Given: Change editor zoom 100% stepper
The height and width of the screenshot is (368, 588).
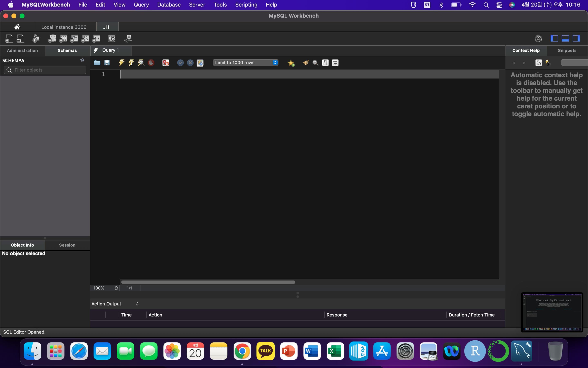Looking at the screenshot, I should [x=116, y=288].
